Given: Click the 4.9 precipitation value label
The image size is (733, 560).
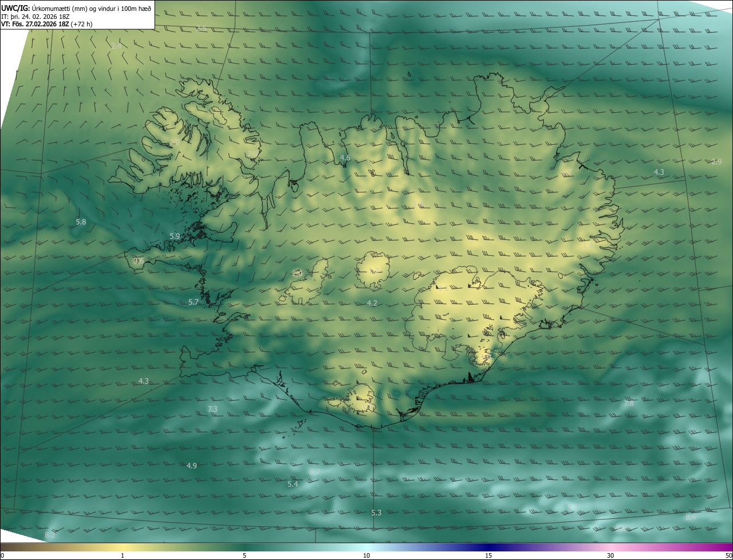Looking at the screenshot, I should 192,466.
